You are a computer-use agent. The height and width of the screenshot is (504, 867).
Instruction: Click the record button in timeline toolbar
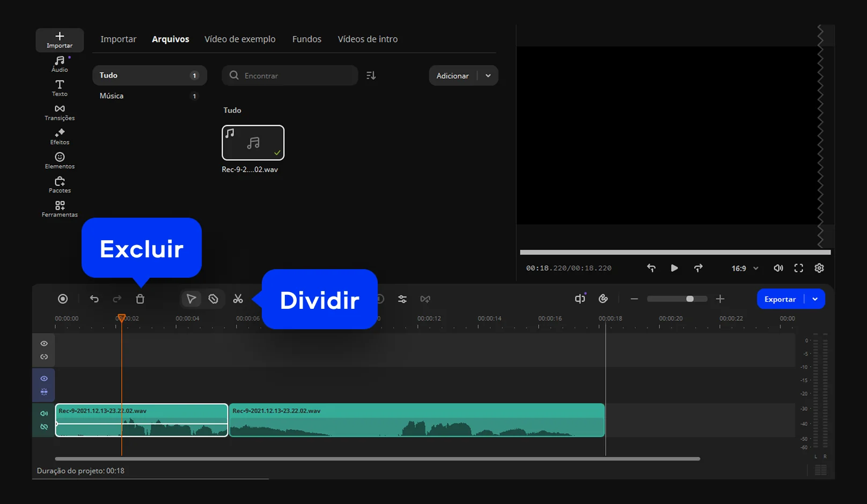point(63,299)
